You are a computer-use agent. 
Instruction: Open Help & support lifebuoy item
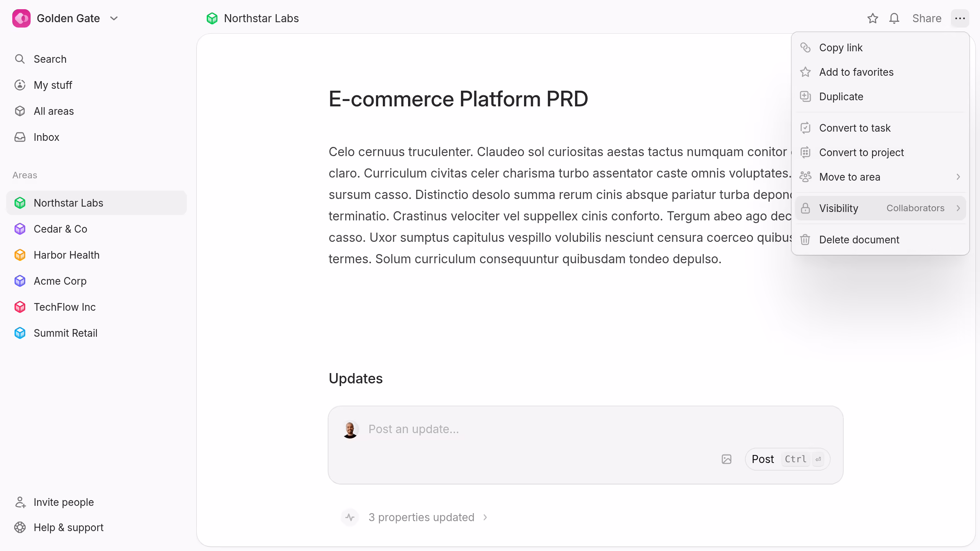tap(59, 527)
